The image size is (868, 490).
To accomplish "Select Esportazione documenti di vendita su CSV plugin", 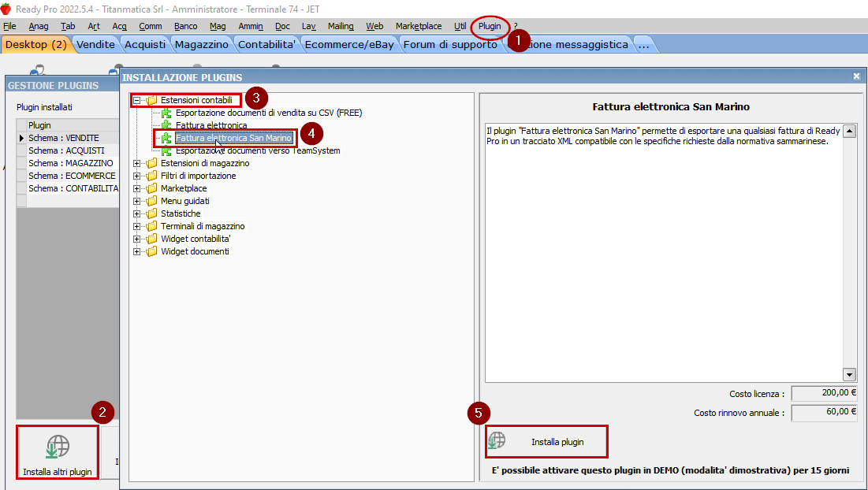I will coord(269,113).
